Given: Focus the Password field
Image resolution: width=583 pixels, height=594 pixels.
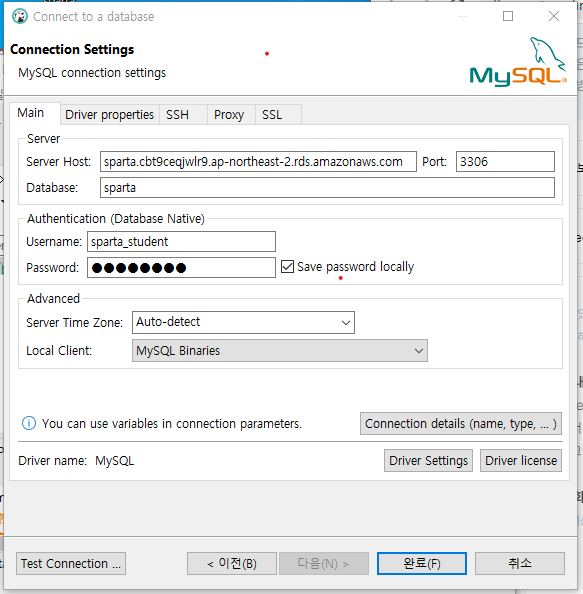Looking at the screenshot, I should pyautogui.click(x=181, y=267).
